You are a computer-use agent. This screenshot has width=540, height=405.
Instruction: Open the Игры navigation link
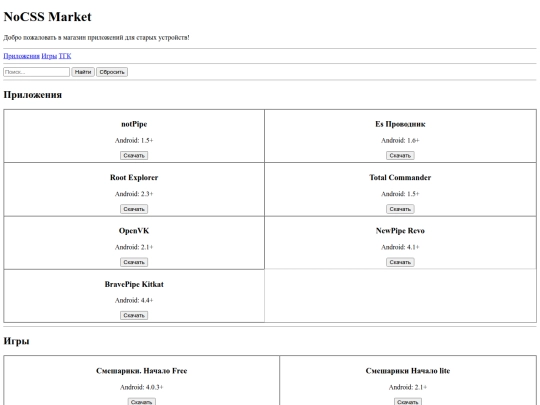49,56
